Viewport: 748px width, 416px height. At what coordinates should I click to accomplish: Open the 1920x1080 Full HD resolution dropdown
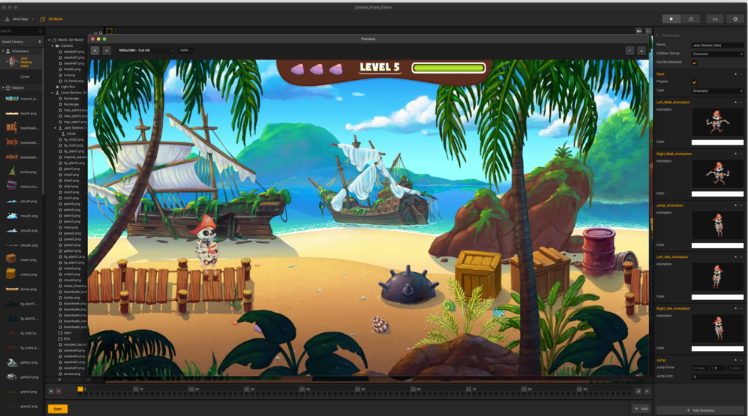(144, 50)
